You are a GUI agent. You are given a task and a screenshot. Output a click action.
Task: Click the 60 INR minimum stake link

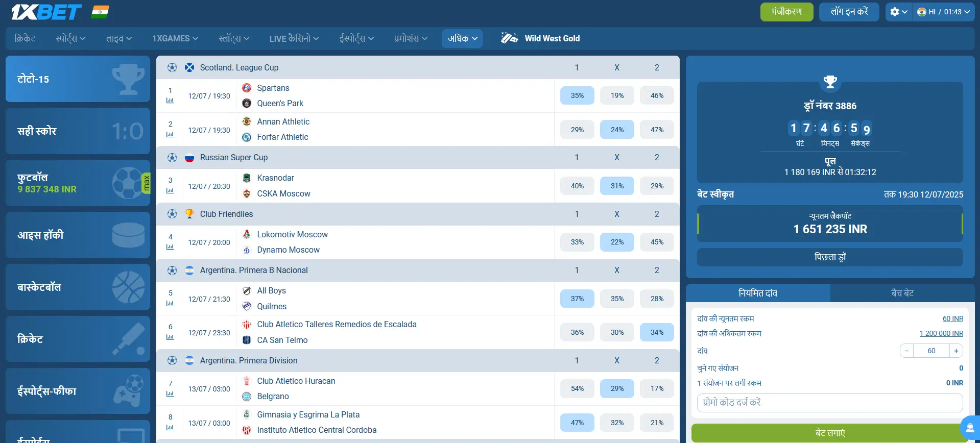click(x=953, y=318)
